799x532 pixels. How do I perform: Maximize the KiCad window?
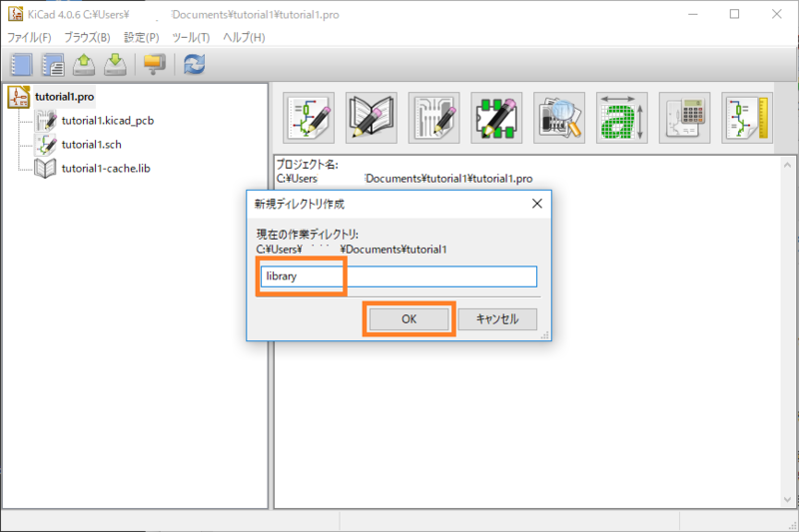[734, 14]
